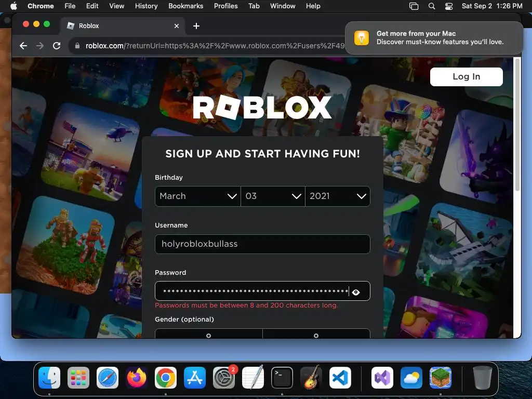Click the browser forward arrow
This screenshot has width=532, height=399.
coord(40,46)
